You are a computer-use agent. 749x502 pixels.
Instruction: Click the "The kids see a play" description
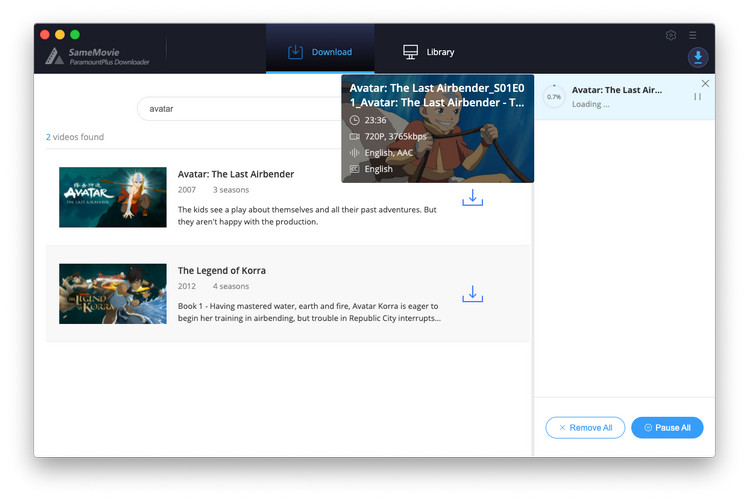point(307,215)
